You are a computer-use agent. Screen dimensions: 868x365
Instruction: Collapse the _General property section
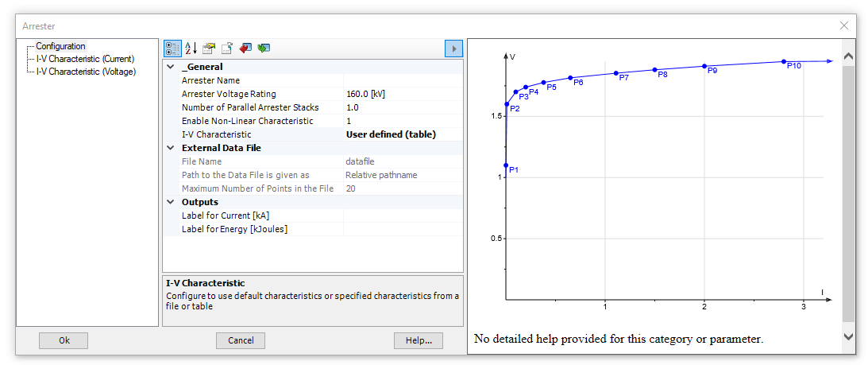pos(171,67)
